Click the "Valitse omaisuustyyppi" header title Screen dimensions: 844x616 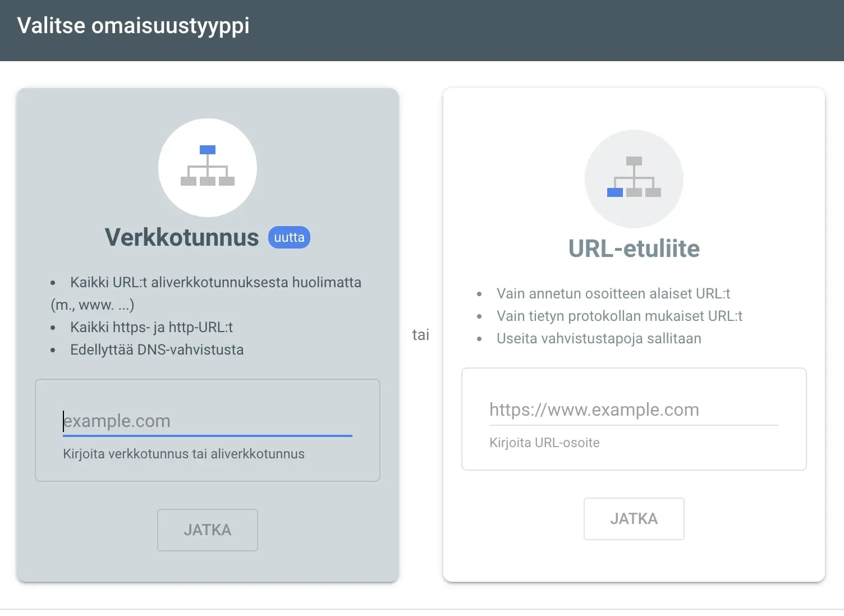[x=134, y=26]
